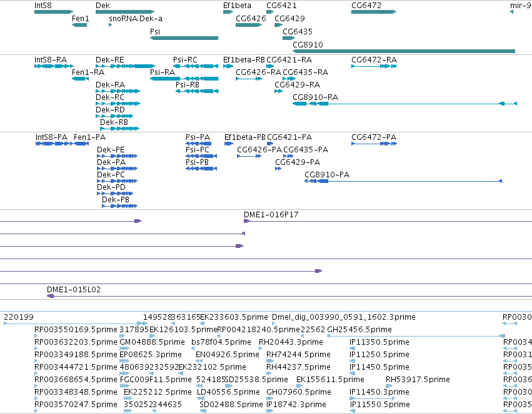Open the CG6472-RA transcript label

point(374,60)
